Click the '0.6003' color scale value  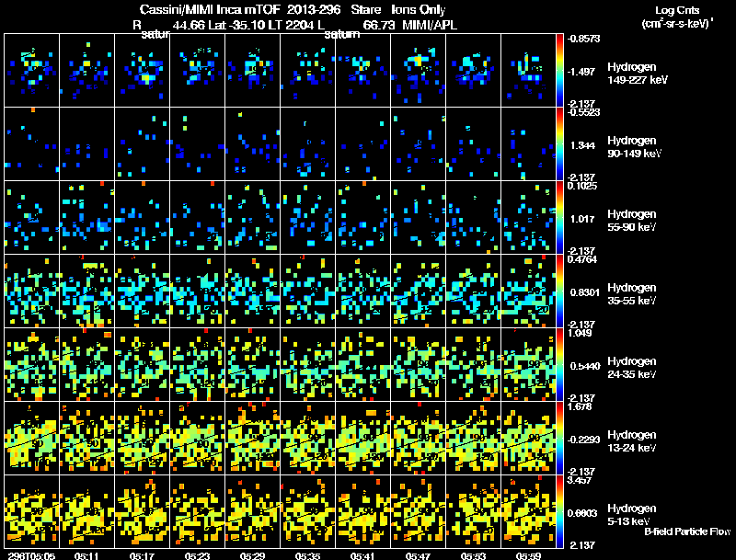click(582, 514)
